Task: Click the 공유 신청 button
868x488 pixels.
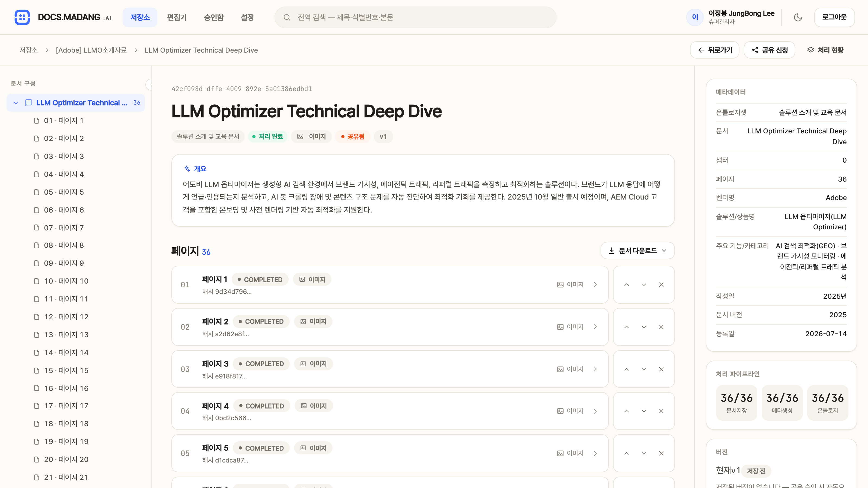Action: [x=769, y=50]
